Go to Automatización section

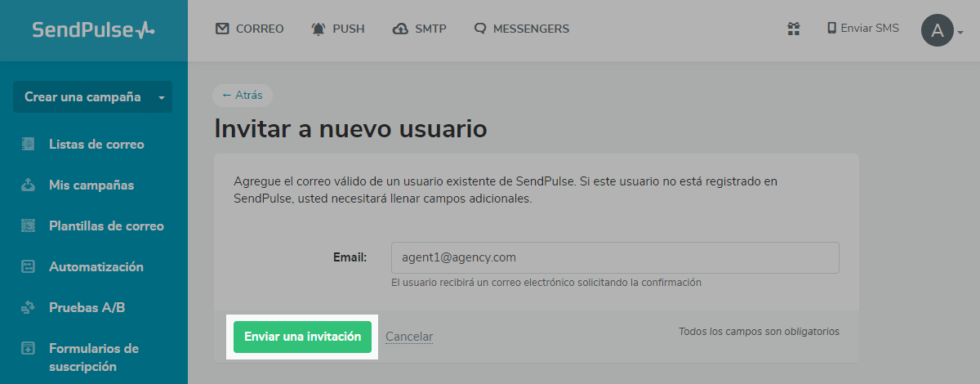tap(96, 266)
